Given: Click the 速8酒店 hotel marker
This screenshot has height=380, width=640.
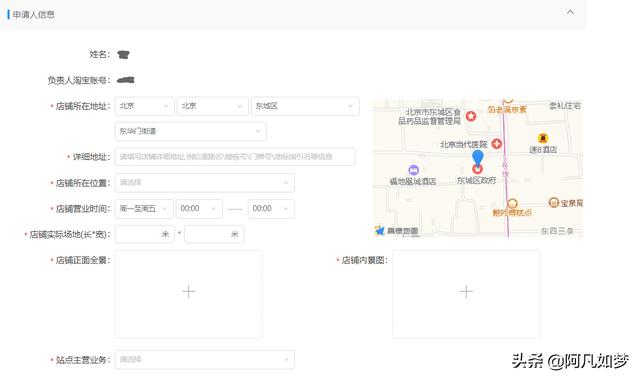Looking at the screenshot, I should [x=543, y=138].
